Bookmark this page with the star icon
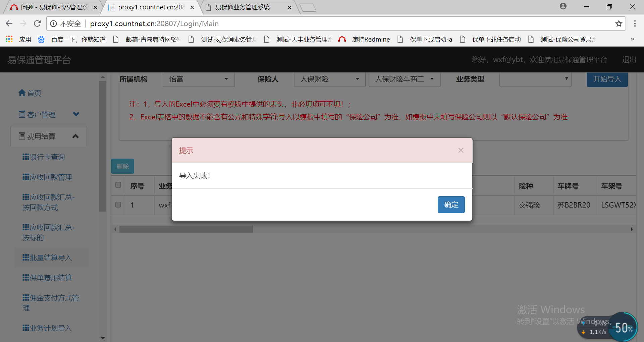Image resolution: width=644 pixels, height=342 pixels. tap(619, 23)
